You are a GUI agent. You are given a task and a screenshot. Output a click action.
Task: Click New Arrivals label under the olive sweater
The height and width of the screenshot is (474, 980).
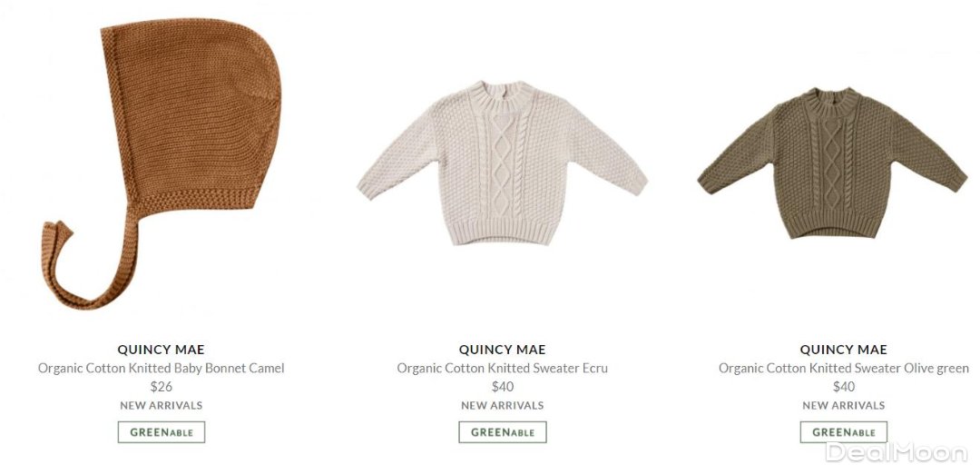pos(844,405)
